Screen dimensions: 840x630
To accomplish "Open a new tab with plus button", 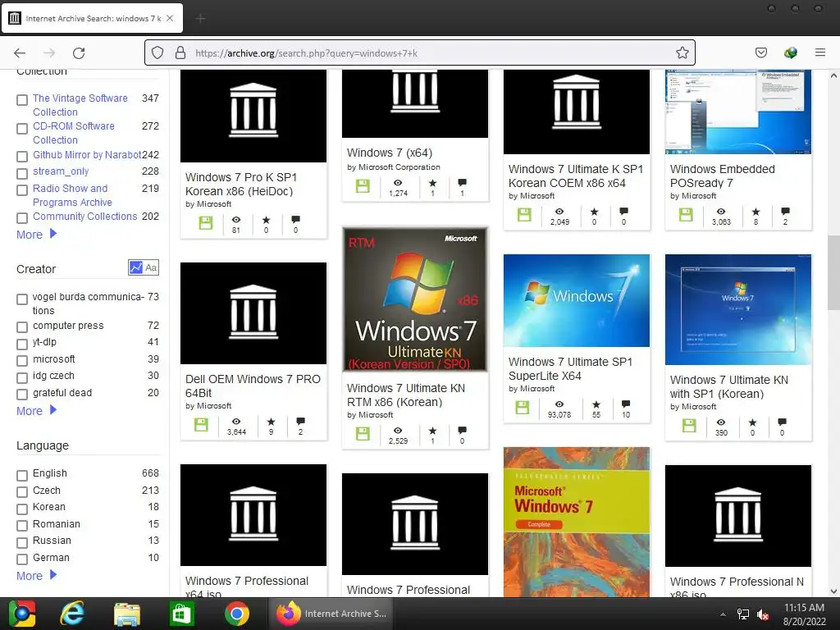I will click(x=200, y=19).
